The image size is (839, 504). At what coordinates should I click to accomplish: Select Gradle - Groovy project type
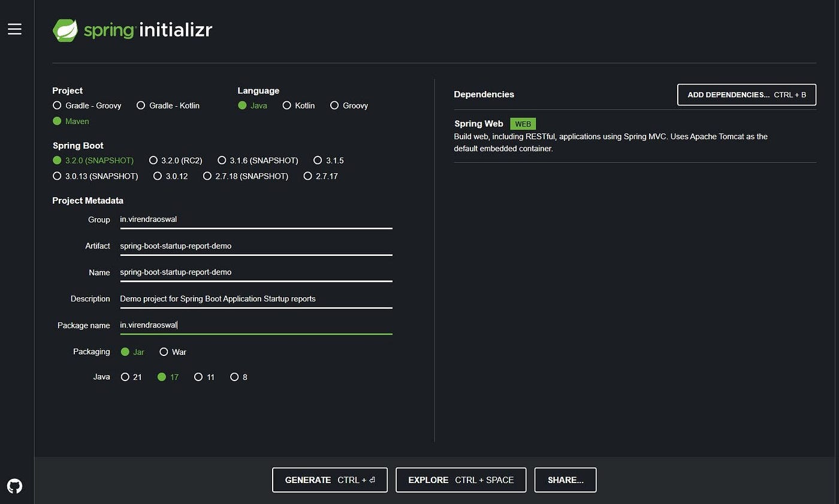point(87,105)
